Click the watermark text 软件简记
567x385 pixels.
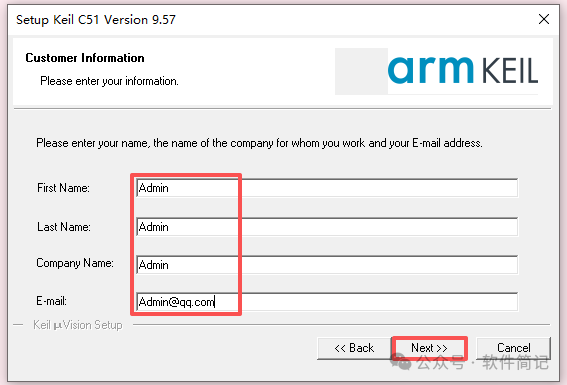click(515, 362)
